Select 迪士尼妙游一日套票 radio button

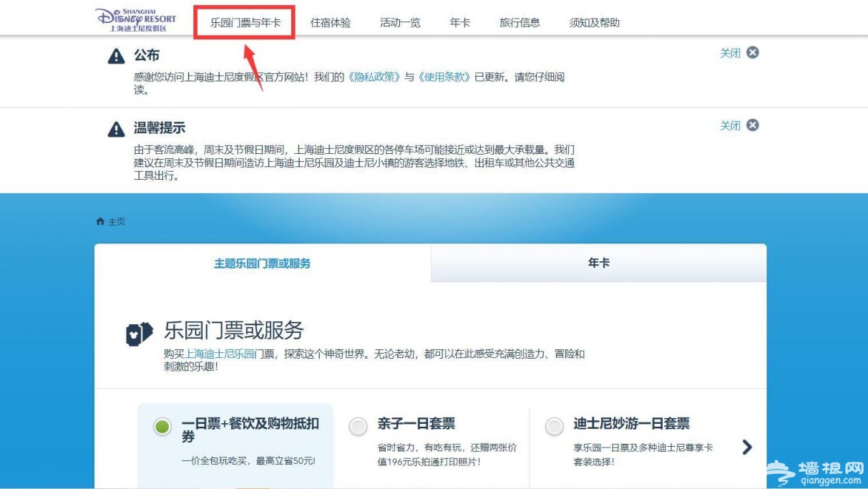click(x=555, y=427)
